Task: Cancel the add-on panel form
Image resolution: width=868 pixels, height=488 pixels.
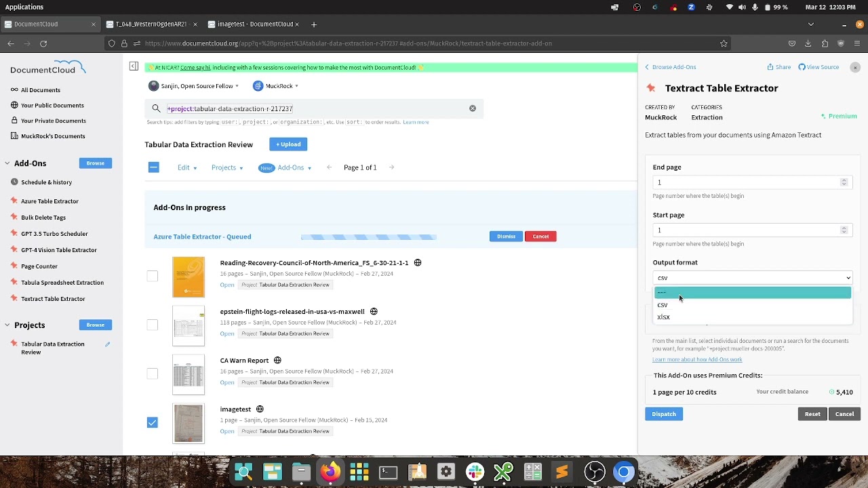Action: (844, 414)
